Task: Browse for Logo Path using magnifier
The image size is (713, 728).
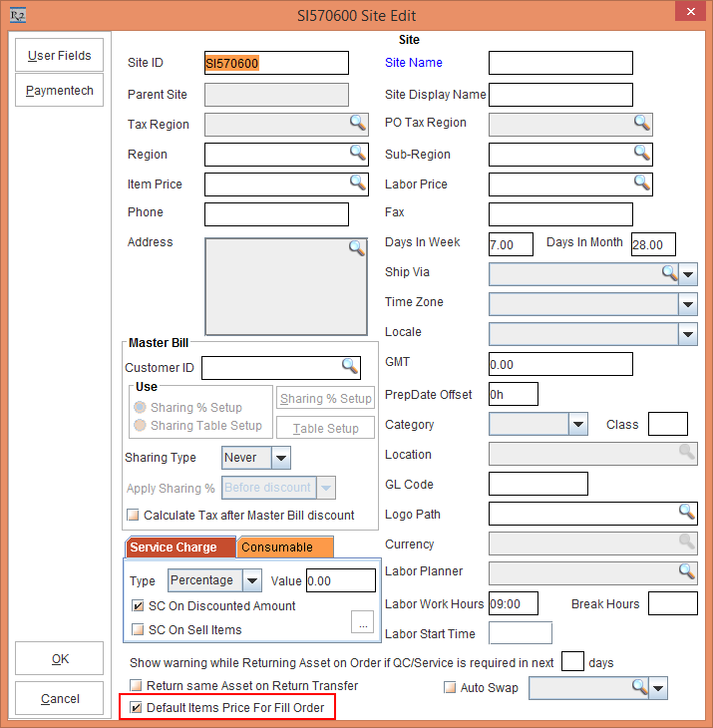Action: (687, 512)
